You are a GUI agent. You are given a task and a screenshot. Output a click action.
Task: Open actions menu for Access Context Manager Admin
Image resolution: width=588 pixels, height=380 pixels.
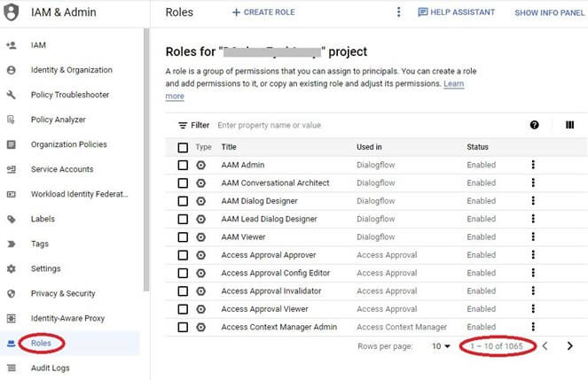(533, 327)
